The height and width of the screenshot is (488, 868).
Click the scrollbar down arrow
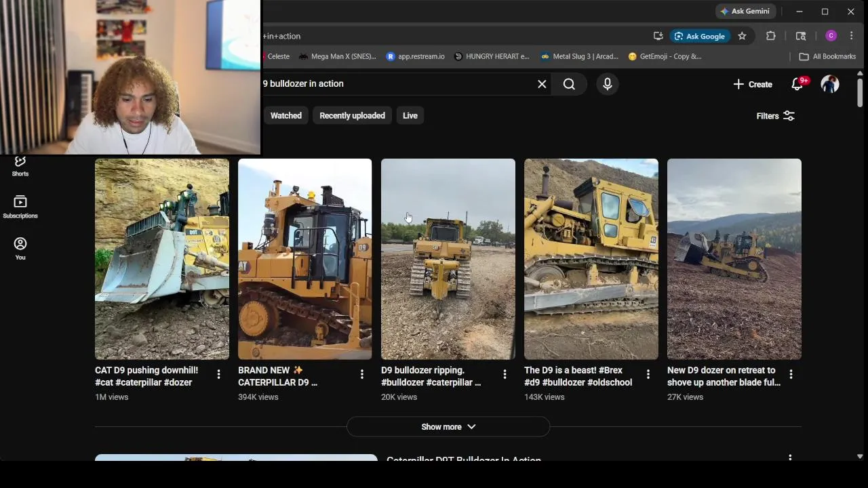pos(860,457)
